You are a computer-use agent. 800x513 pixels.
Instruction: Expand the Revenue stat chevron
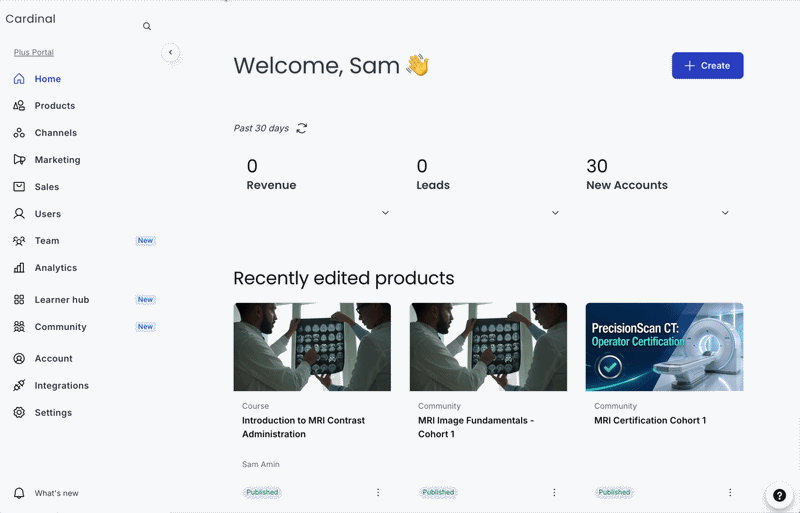coord(385,213)
